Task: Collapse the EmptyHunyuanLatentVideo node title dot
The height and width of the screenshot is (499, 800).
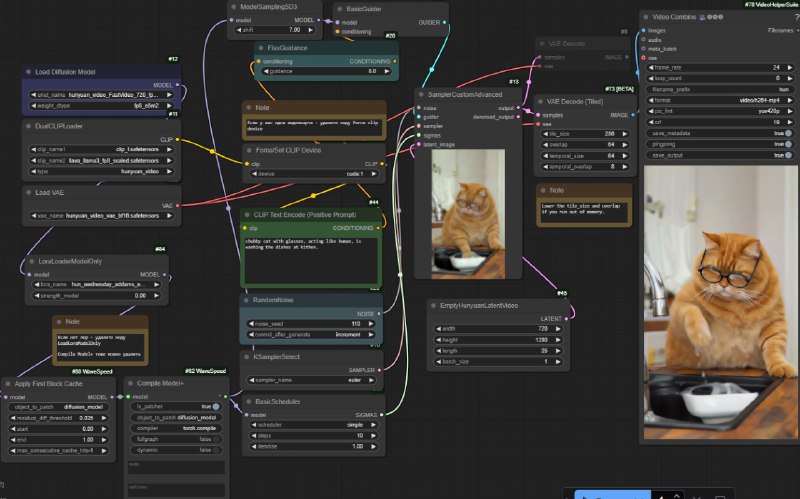Action: pos(433,306)
